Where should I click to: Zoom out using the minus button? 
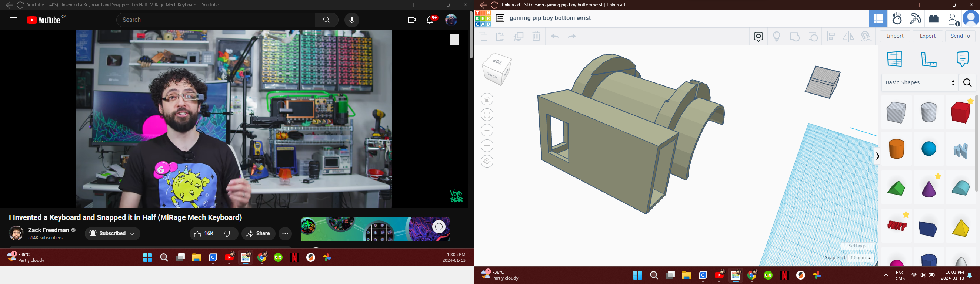coord(487,146)
